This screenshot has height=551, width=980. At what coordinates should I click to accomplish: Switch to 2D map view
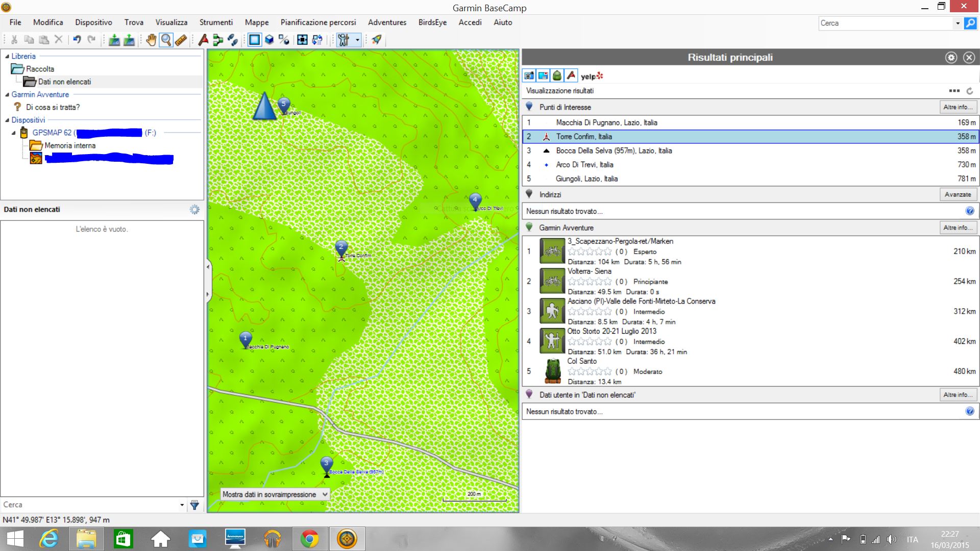(x=254, y=40)
